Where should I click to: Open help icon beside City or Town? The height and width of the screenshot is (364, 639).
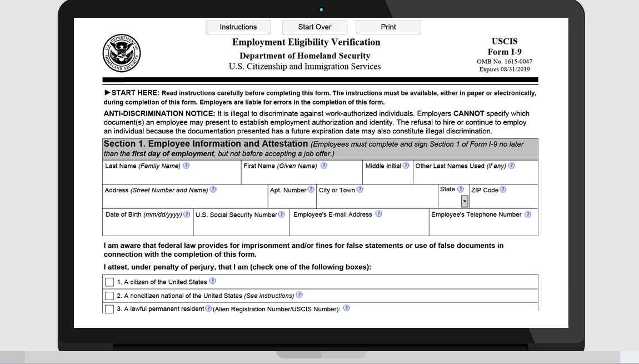pyautogui.click(x=360, y=190)
